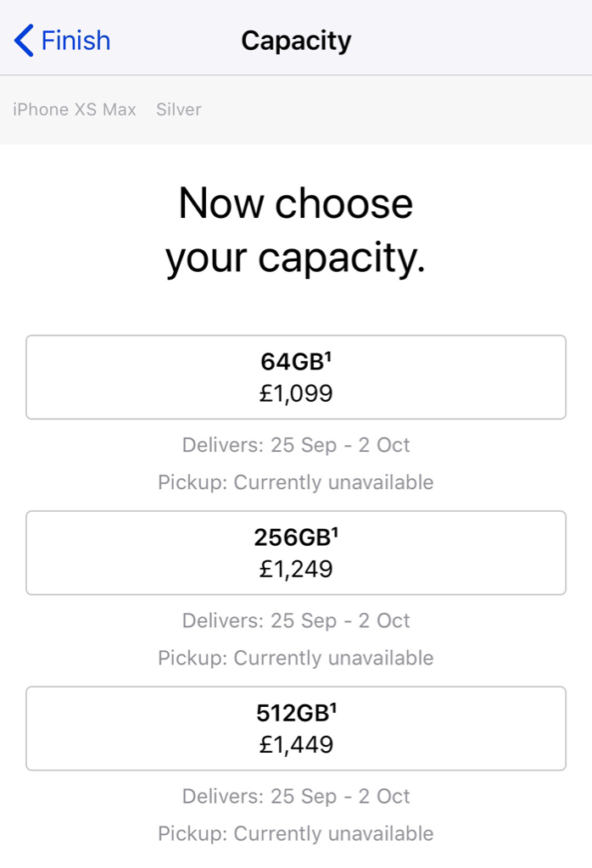Open the iPhone XS Max model step
This screenshot has height=868, width=592.
coord(75,109)
